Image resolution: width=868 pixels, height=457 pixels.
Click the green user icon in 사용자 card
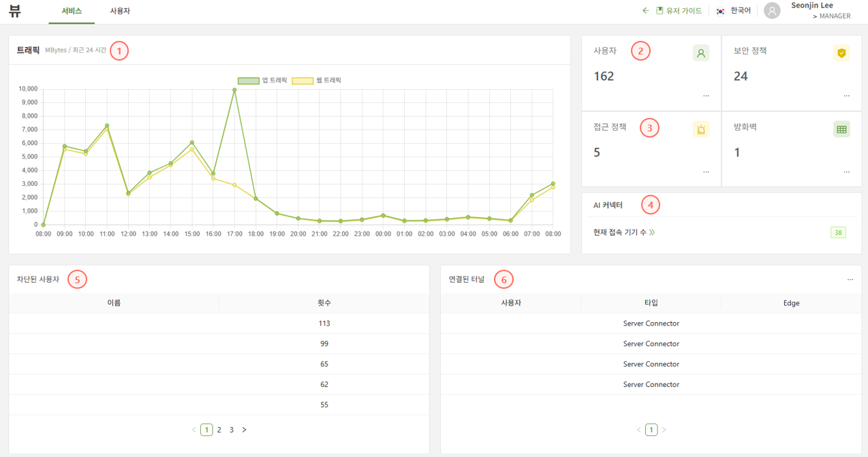(700, 53)
